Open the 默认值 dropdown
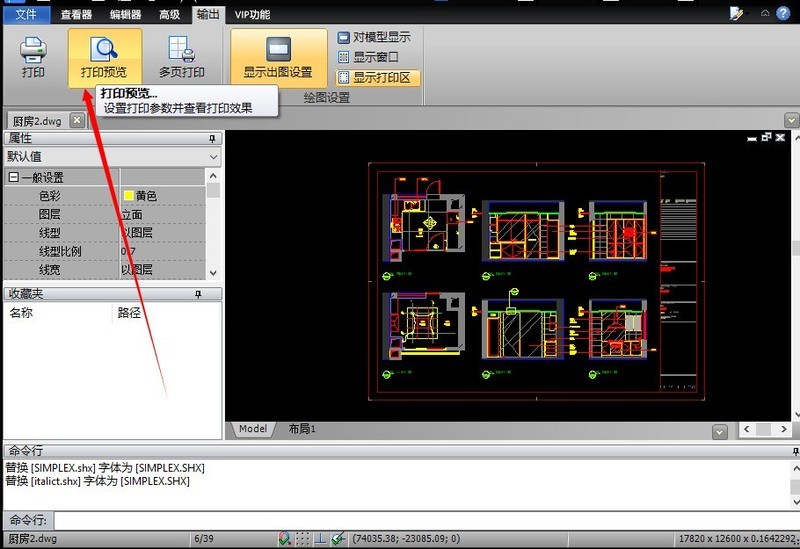Viewport: 800px width, 549px height. (213, 157)
